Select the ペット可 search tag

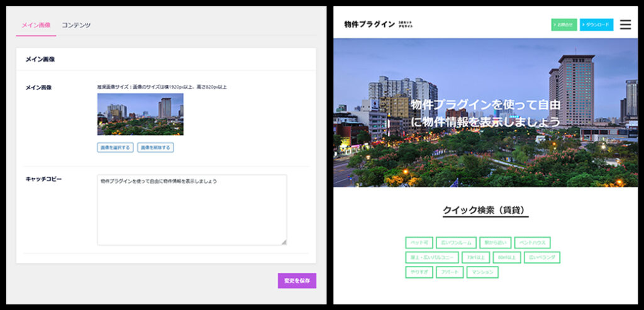pos(419,243)
